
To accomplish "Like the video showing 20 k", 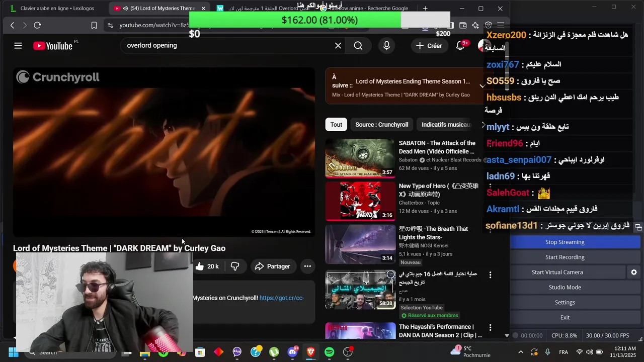I will pyautogui.click(x=207, y=266).
